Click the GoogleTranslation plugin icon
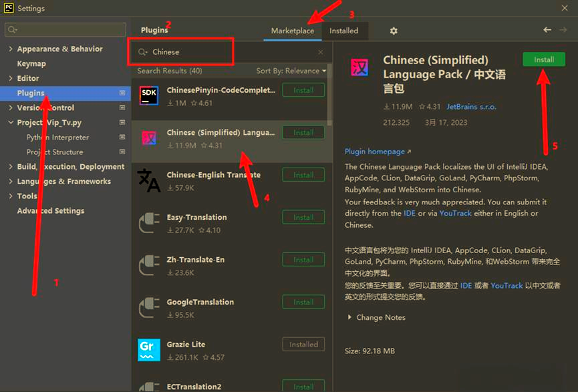 point(148,308)
